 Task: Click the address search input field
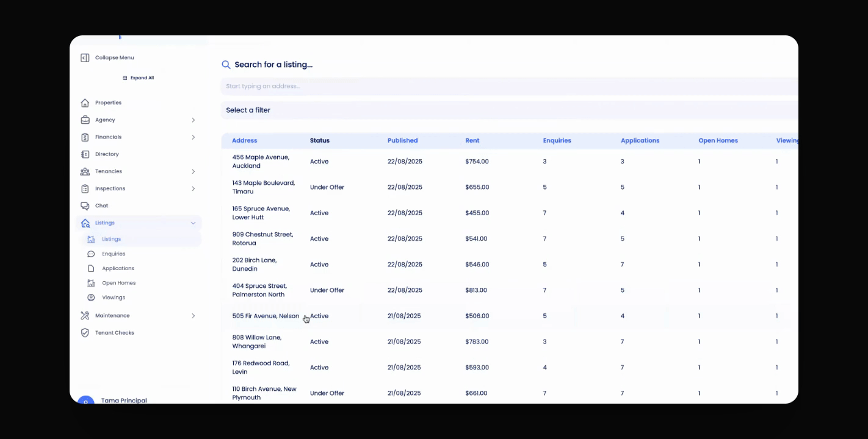pos(509,87)
